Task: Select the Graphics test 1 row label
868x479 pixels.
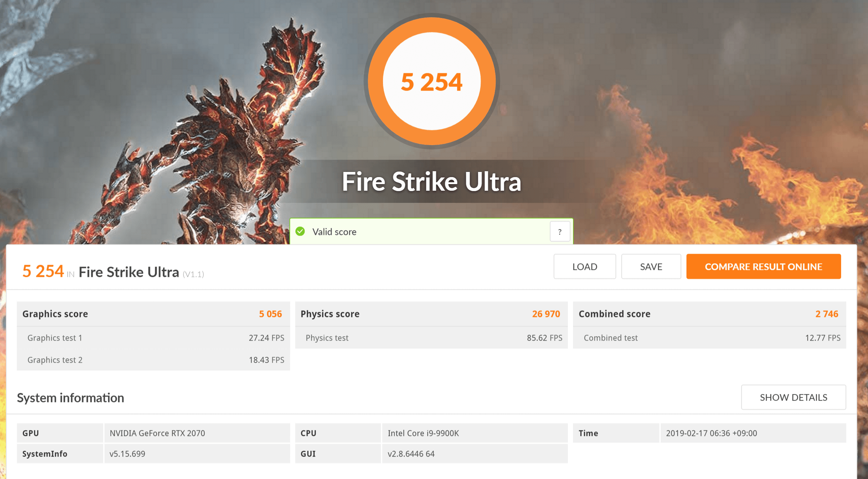Action: point(55,338)
